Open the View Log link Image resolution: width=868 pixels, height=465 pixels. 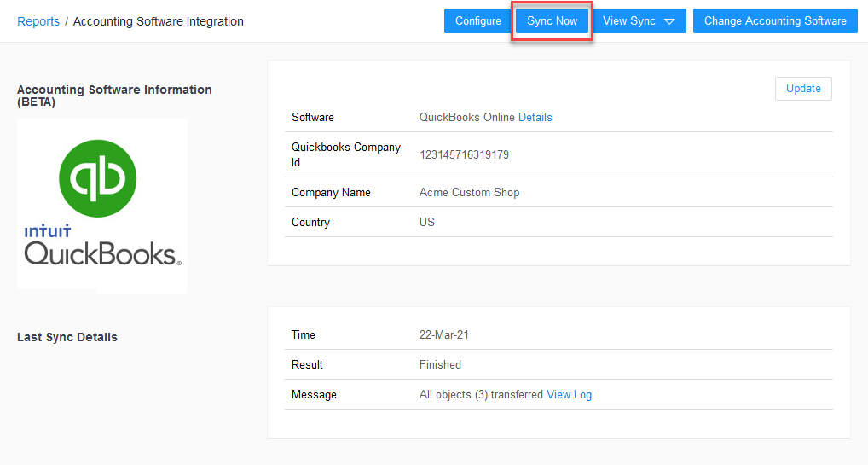coord(569,395)
